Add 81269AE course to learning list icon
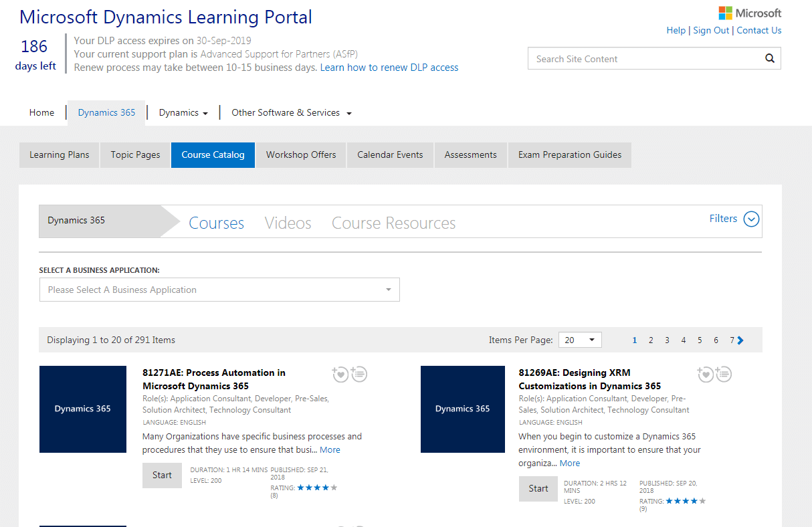812x527 pixels. pyautogui.click(x=723, y=374)
